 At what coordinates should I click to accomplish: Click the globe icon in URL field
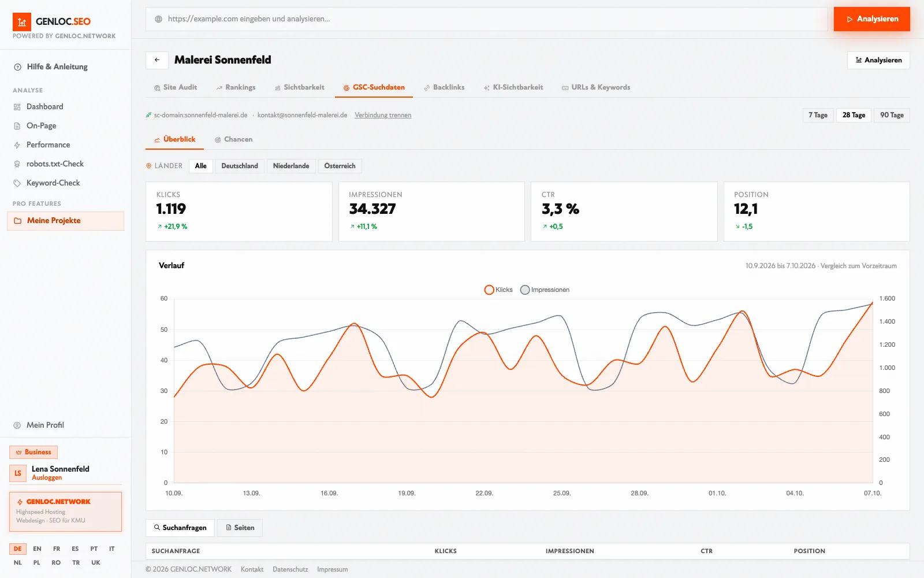(159, 19)
